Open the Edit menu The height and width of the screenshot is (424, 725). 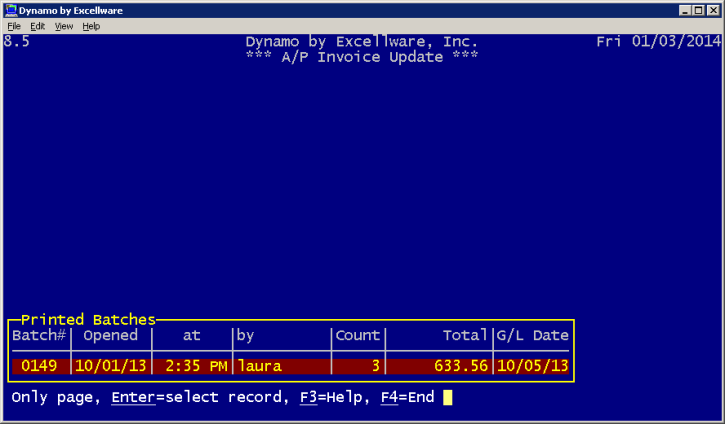(37, 26)
